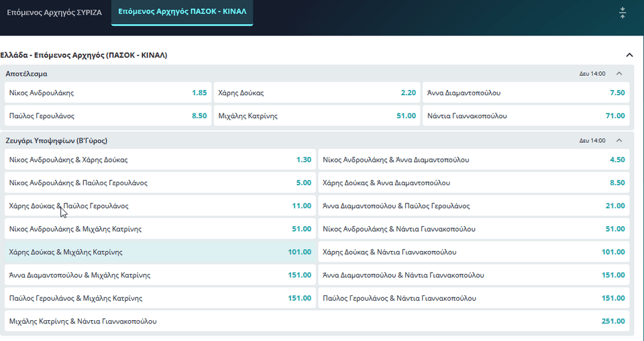
Task: Bet on Νίκος Ανδρουλάκης at 1.85
Action: (x=108, y=93)
